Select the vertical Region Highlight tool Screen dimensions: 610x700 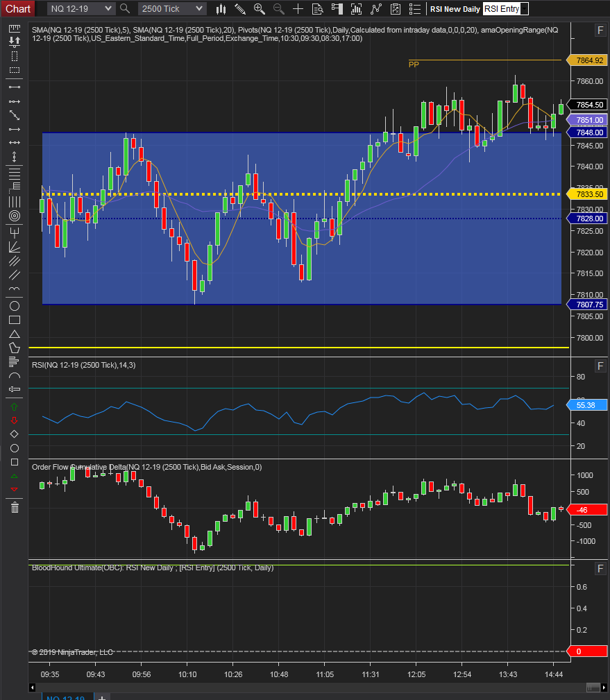[15, 56]
